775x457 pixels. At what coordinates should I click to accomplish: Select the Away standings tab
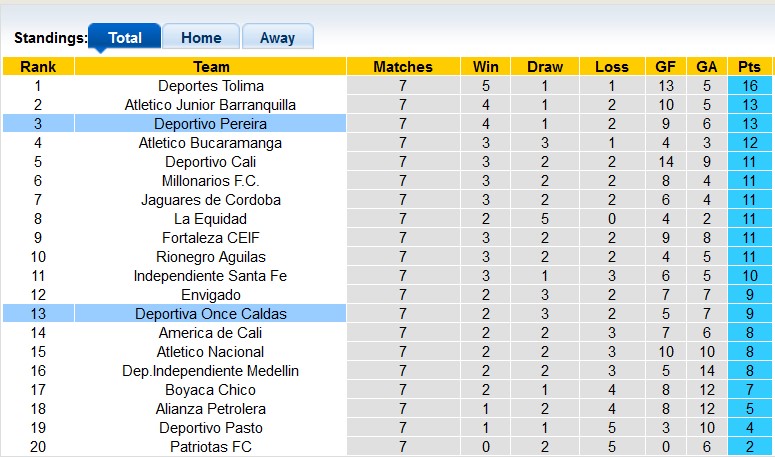(x=277, y=38)
